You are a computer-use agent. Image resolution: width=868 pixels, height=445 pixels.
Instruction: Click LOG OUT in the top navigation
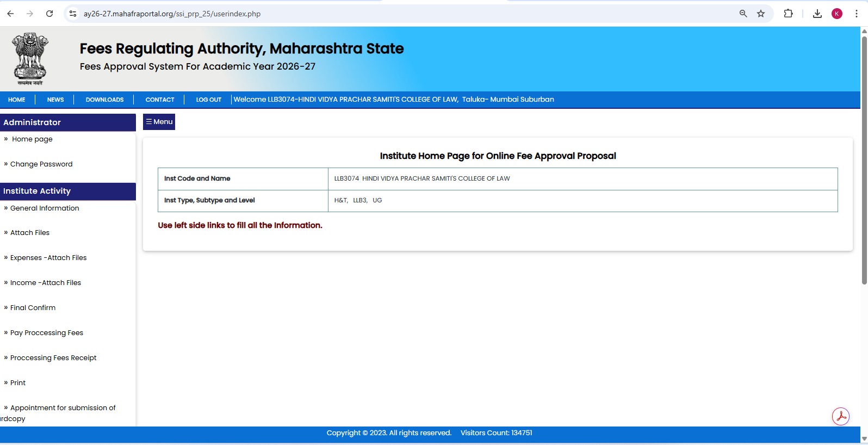[209, 100]
